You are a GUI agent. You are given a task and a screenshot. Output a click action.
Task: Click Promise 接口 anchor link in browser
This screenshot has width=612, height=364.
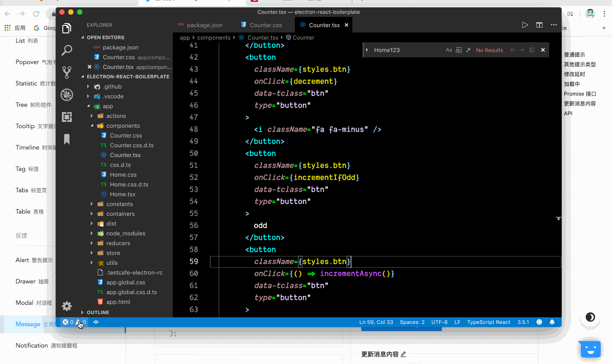580,94
